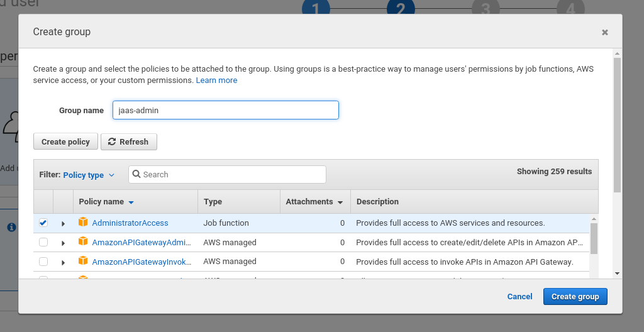Click the blue info icon behind dialog
644x332 pixels.
point(11,227)
